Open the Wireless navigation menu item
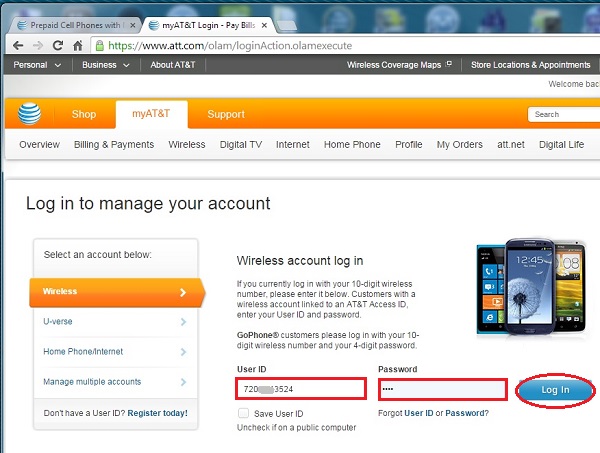 coord(187,144)
